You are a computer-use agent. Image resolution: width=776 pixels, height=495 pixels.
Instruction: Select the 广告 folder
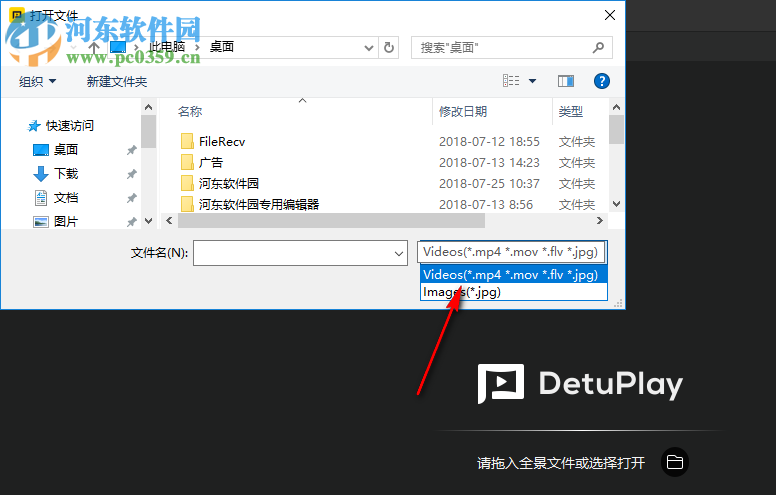click(x=211, y=162)
